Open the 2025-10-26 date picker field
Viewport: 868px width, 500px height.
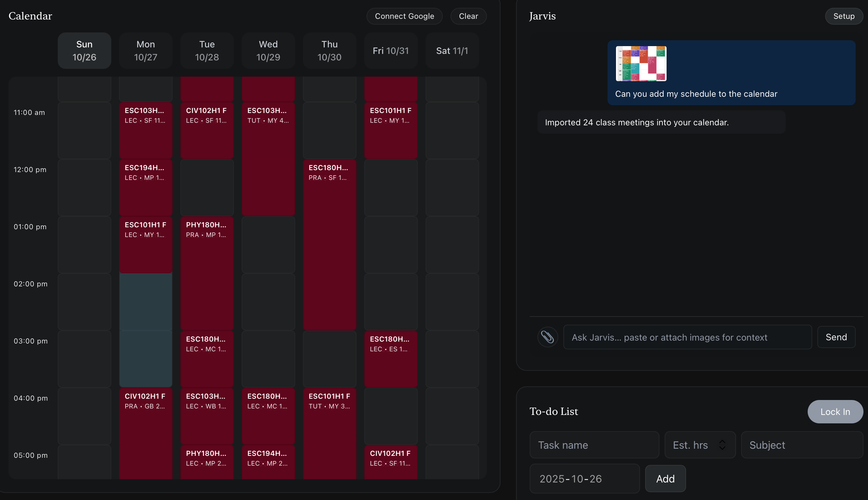[584, 478]
